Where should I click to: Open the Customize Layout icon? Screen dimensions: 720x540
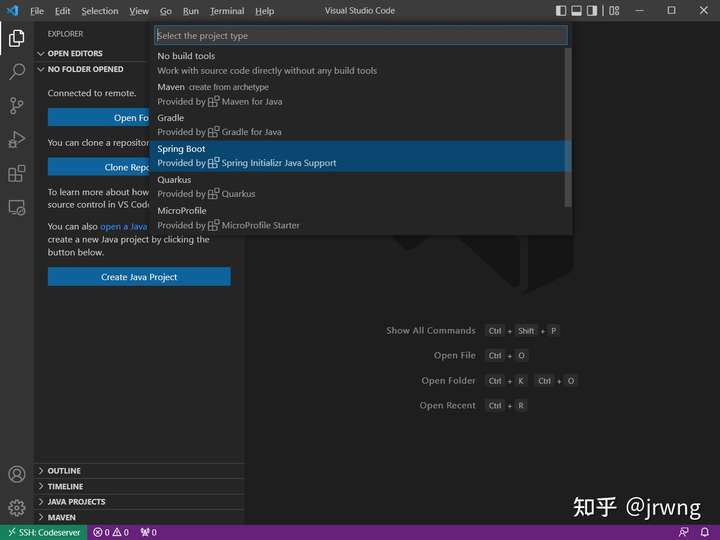[x=614, y=10]
